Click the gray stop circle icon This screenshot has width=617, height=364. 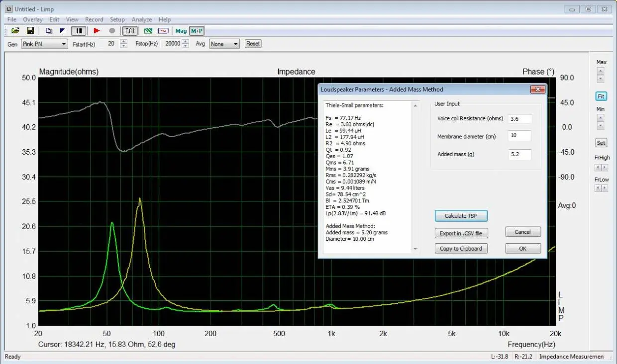pos(112,31)
